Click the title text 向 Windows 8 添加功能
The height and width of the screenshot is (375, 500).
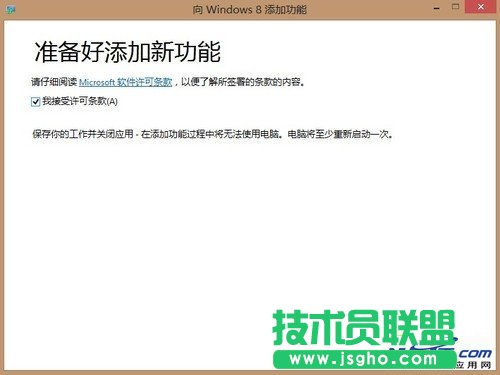pyautogui.click(x=249, y=10)
